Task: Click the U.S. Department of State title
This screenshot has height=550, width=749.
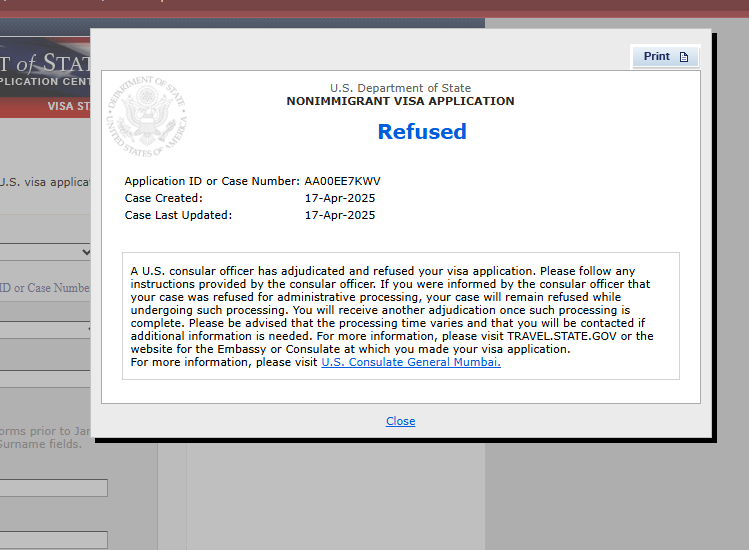Action: pos(400,88)
